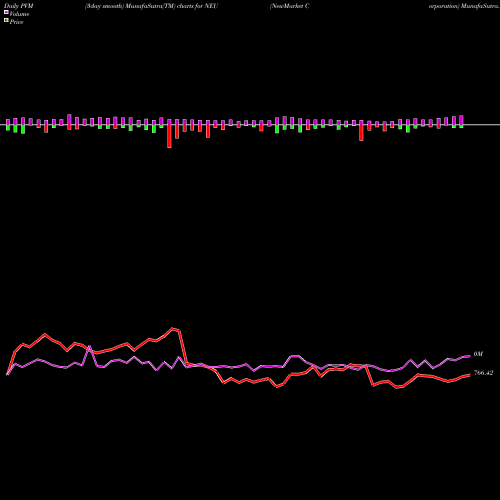This screenshot has width=500, height=500.
Task: Click the magenta volume line spike near start
Action: pos(90,347)
